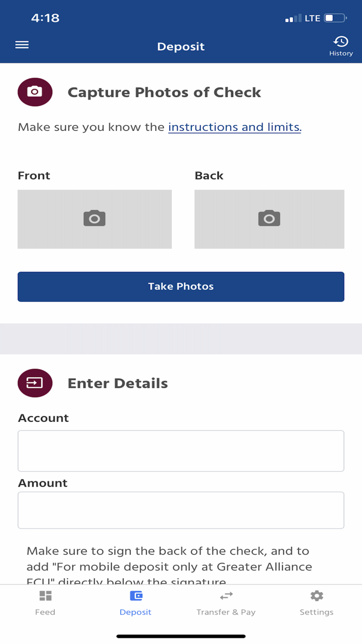
Task: Tap the Front check camera icon
Action: (x=95, y=218)
